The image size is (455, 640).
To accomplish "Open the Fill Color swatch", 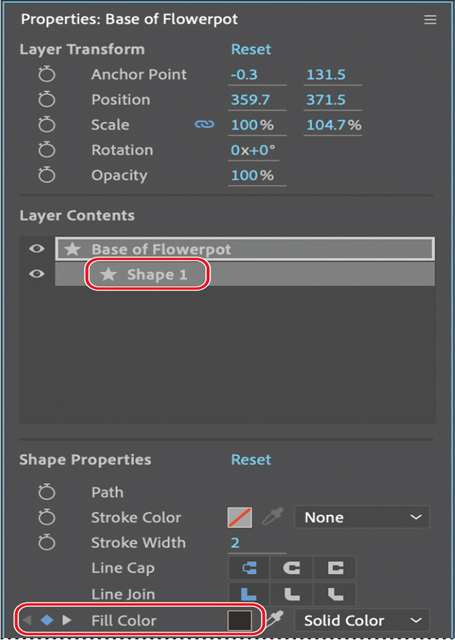I will click(x=240, y=620).
